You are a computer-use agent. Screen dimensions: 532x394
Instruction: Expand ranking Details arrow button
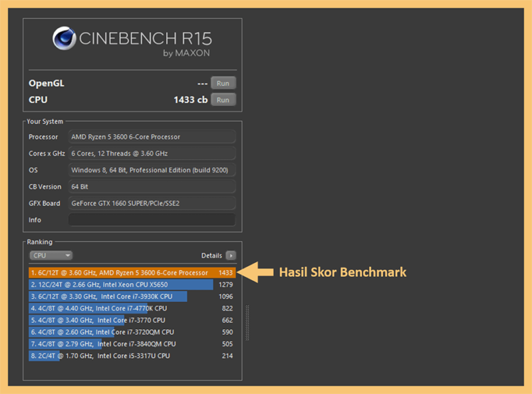point(231,256)
